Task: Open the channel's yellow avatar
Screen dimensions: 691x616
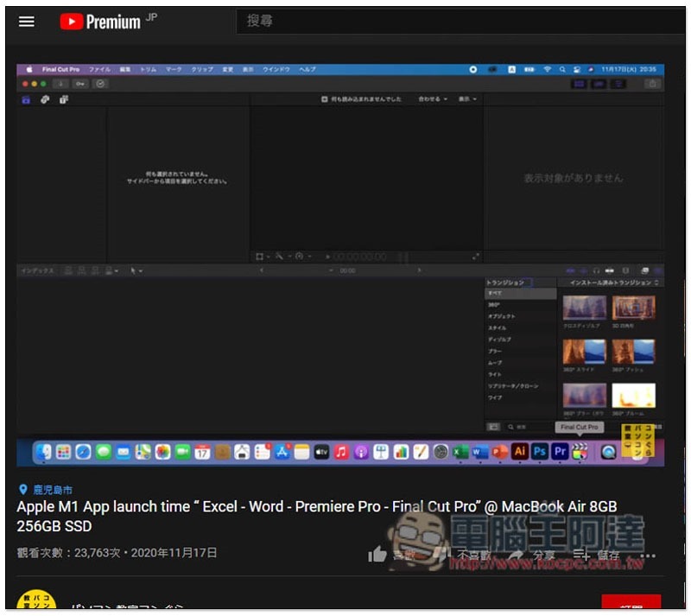Action: 36,600
